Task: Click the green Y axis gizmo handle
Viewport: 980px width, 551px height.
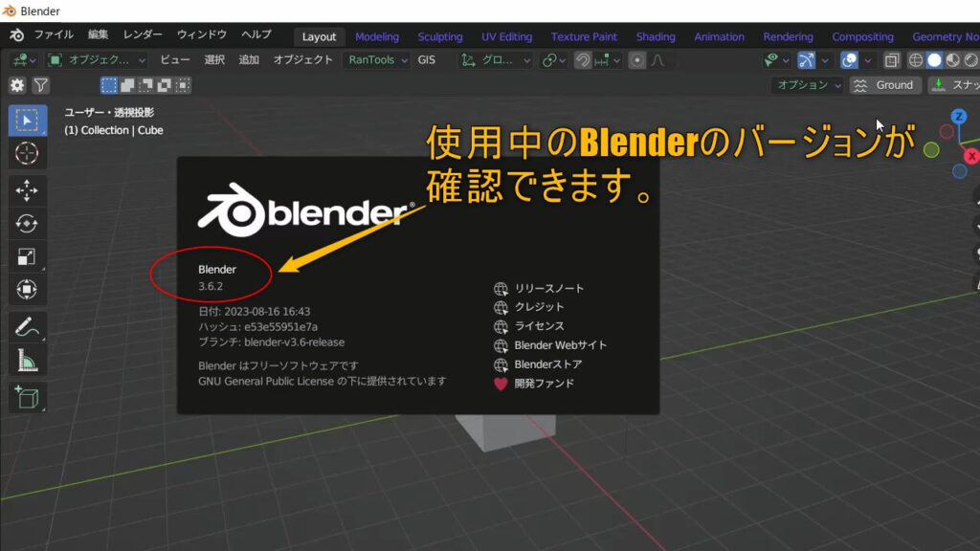Action: (x=931, y=150)
